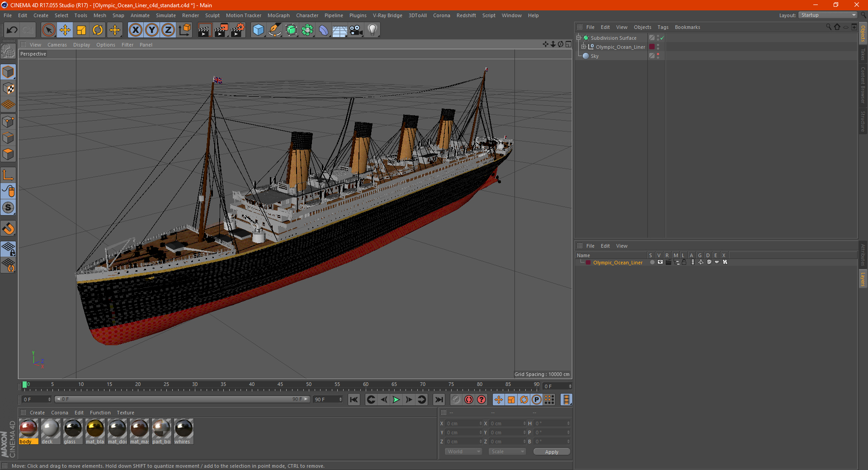Open the Simulate menu
The image size is (868, 470).
[x=166, y=15]
